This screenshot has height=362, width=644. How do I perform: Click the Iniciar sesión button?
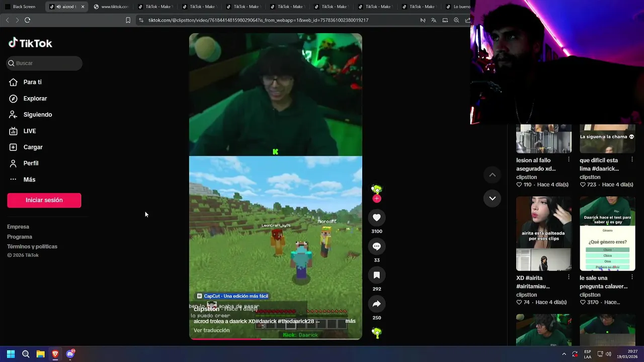point(44,200)
